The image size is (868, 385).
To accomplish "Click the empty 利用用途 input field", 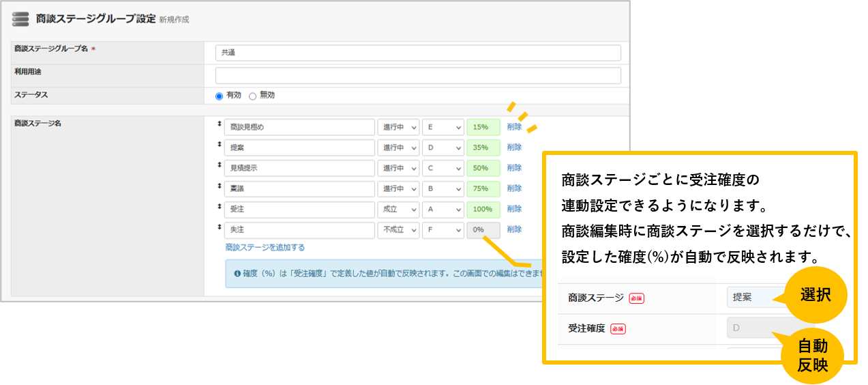I will 418,75.
